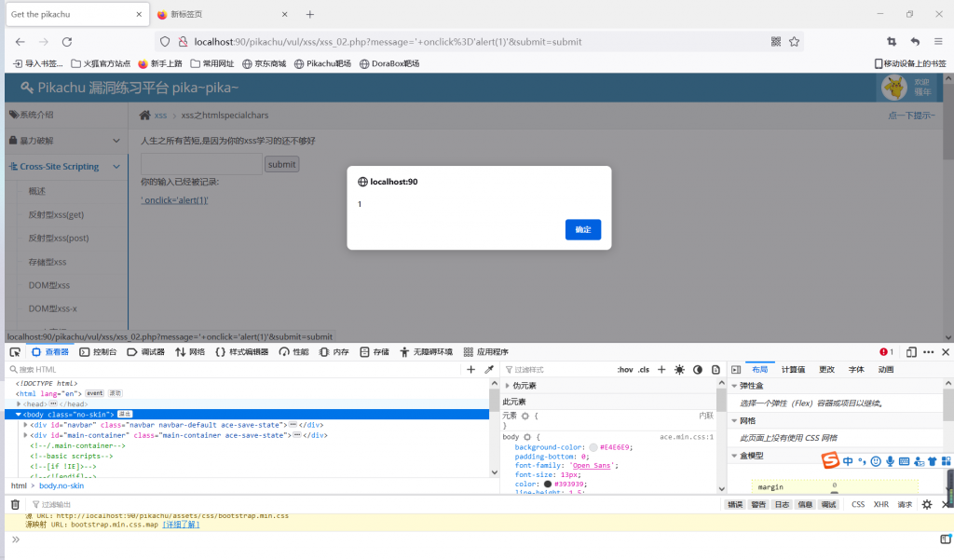Image resolution: width=954 pixels, height=560 pixels.
Task: Bookmark this page with star icon
Action: coord(795,42)
